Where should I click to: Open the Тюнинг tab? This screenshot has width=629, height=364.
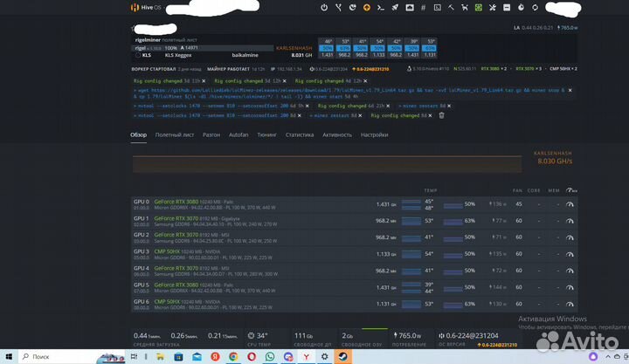267,135
